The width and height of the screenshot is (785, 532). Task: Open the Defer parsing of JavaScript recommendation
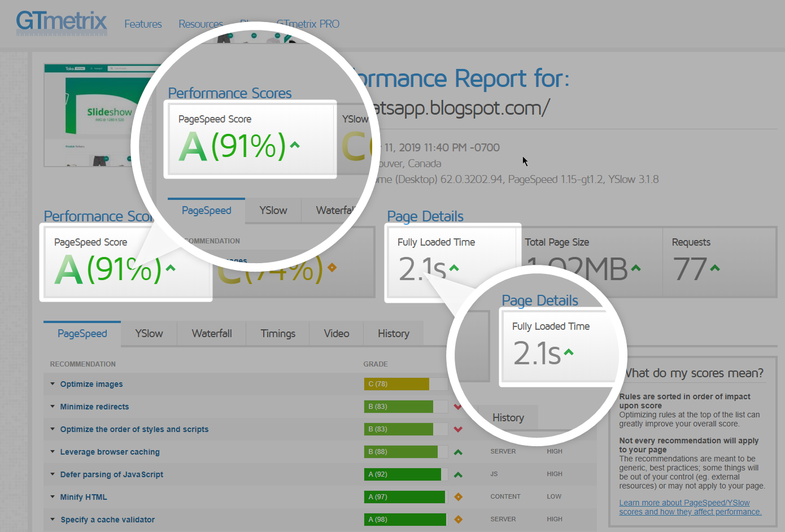tap(112, 474)
